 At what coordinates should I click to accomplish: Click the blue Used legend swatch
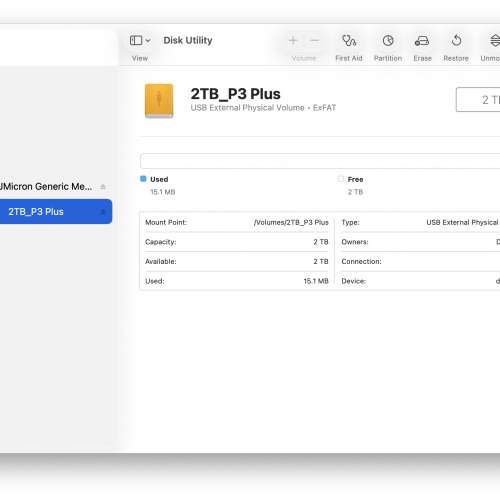[143, 179]
